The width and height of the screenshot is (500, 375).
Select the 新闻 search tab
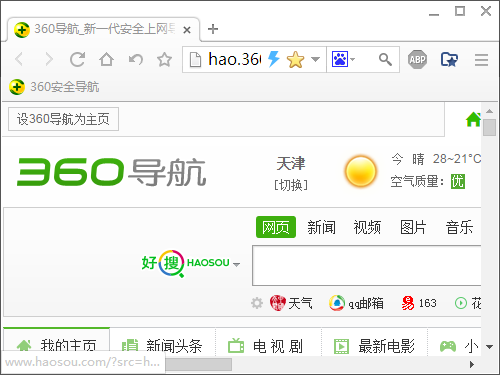coord(321,227)
